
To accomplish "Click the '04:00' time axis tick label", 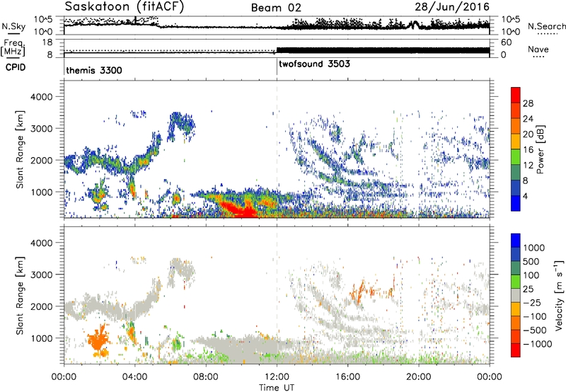I will click(x=135, y=377).
